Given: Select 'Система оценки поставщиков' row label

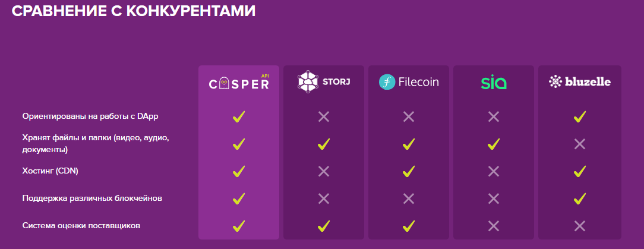Looking at the screenshot, I should pyautogui.click(x=81, y=226).
